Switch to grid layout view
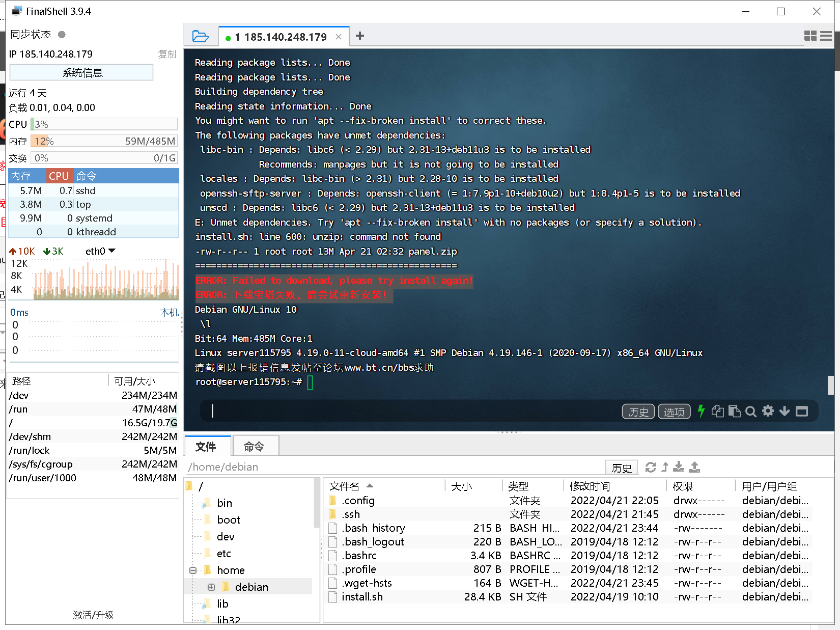 [x=810, y=36]
